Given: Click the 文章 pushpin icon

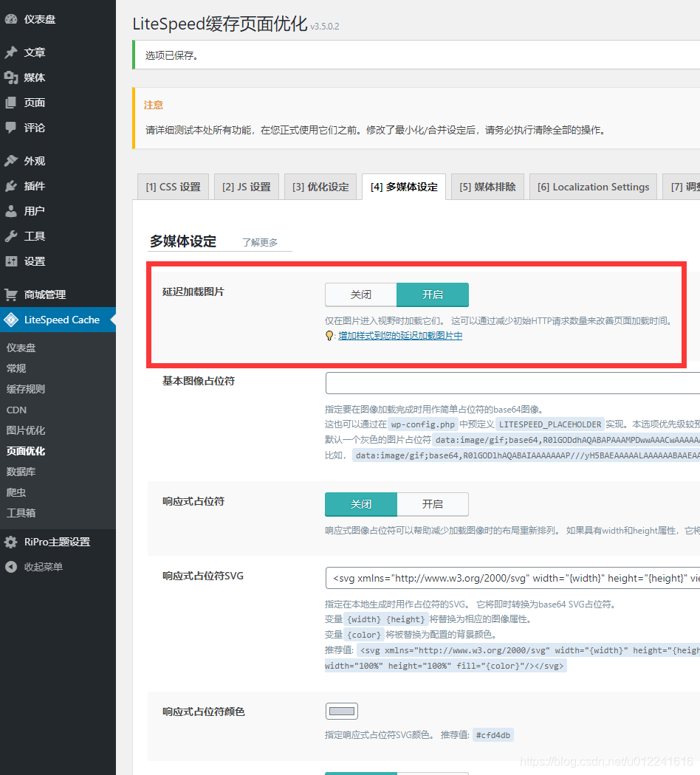Looking at the screenshot, I should (x=11, y=52).
